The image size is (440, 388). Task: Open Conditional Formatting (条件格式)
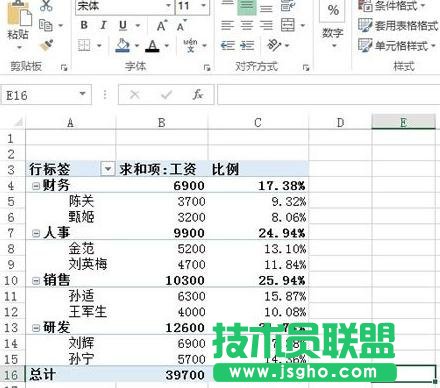point(392,5)
